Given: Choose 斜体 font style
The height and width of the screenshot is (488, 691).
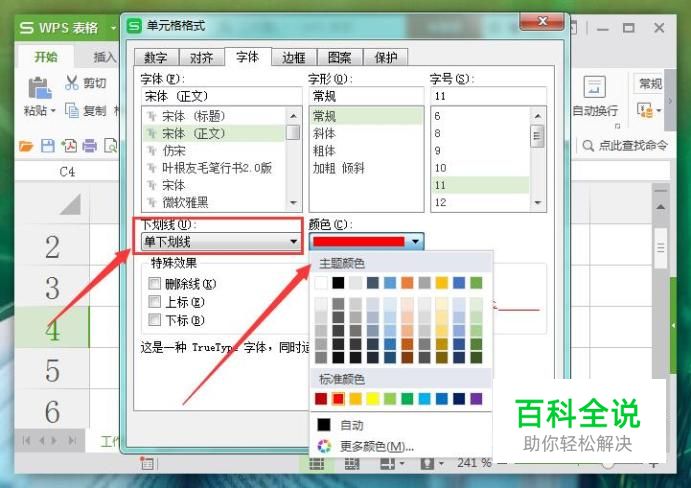Looking at the screenshot, I should tap(366, 133).
